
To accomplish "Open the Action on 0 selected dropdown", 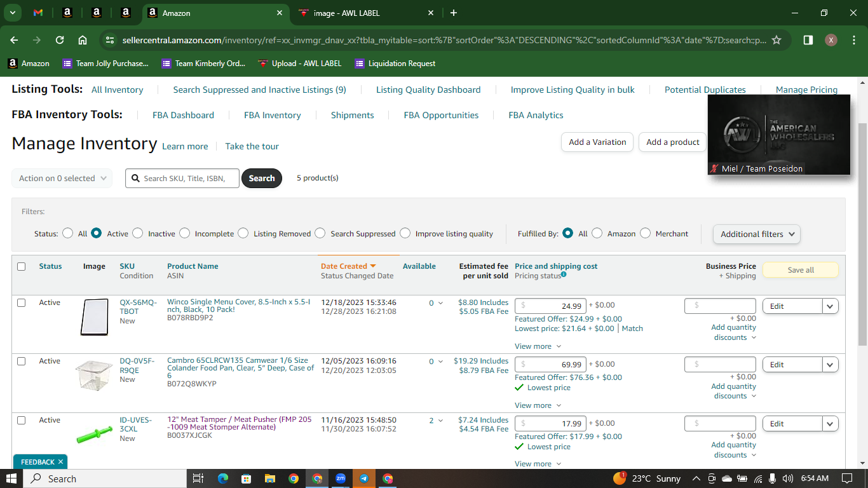I will click(x=62, y=179).
